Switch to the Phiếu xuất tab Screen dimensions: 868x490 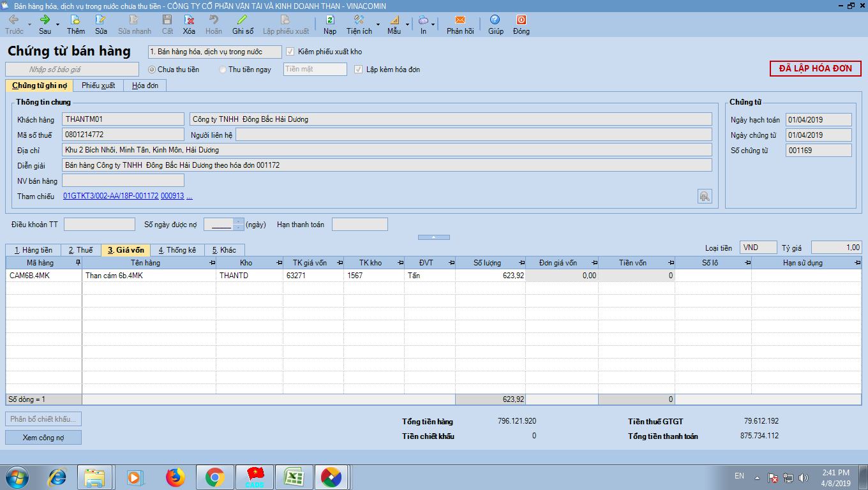(x=98, y=85)
